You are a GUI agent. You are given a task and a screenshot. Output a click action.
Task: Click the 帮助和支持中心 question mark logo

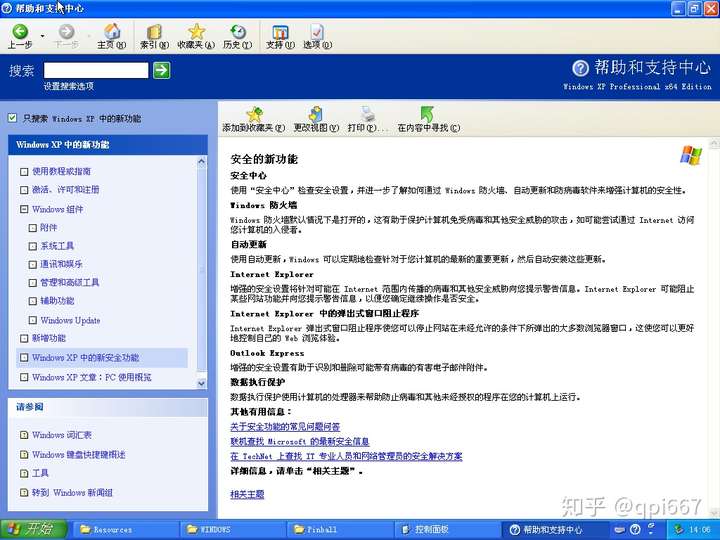580,68
